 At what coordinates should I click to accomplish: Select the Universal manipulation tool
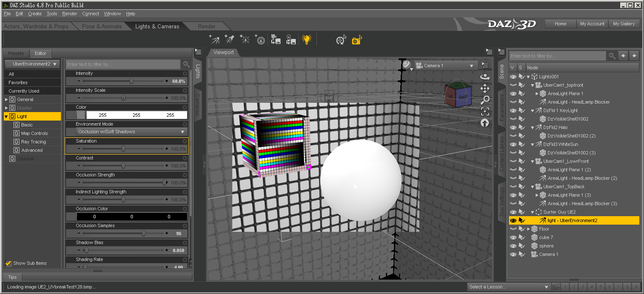[x=341, y=40]
